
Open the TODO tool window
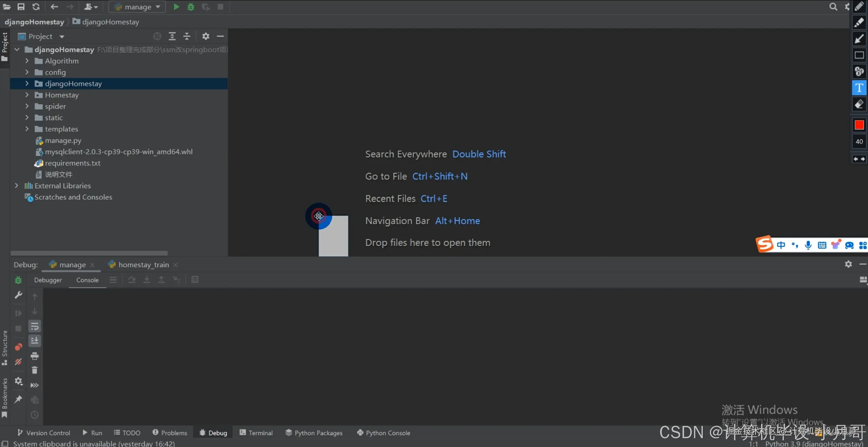coord(127,433)
